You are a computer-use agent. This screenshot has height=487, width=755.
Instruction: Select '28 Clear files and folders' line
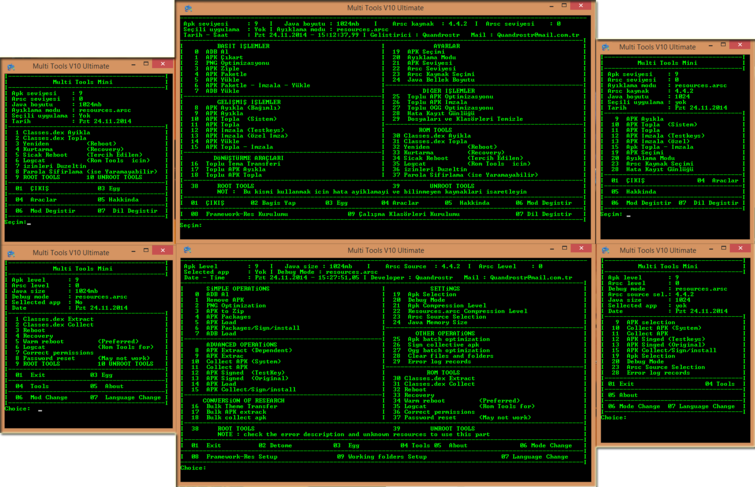click(443, 356)
